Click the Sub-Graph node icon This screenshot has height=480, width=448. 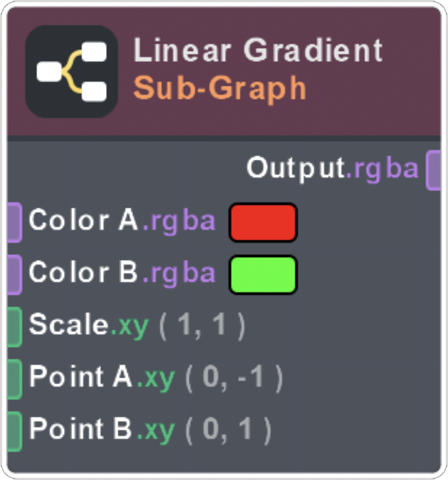pos(72,72)
